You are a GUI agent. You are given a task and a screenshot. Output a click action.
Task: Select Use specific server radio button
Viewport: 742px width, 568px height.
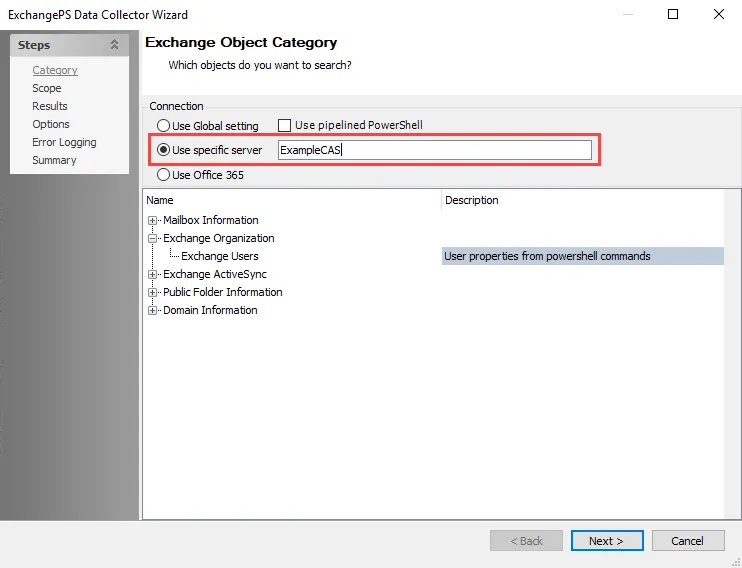163,150
